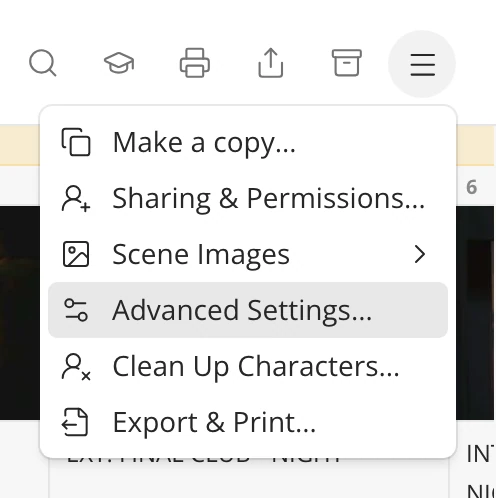Click the copy icon beside Make a copy

(x=76, y=142)
